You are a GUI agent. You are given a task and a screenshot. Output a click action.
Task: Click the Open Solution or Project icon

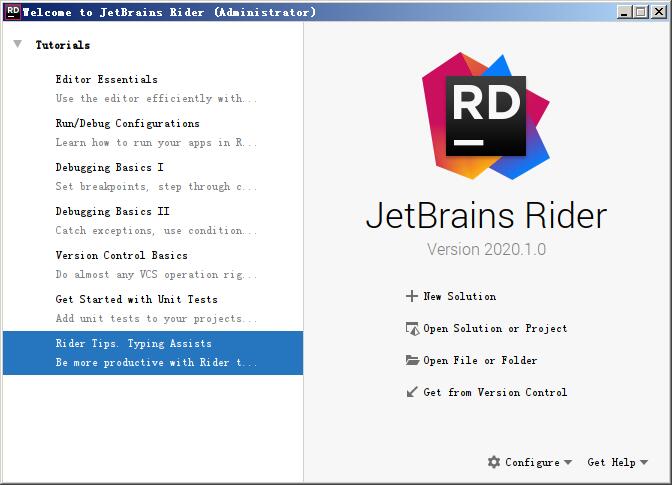pyautogui.click(x=412, y=329)
